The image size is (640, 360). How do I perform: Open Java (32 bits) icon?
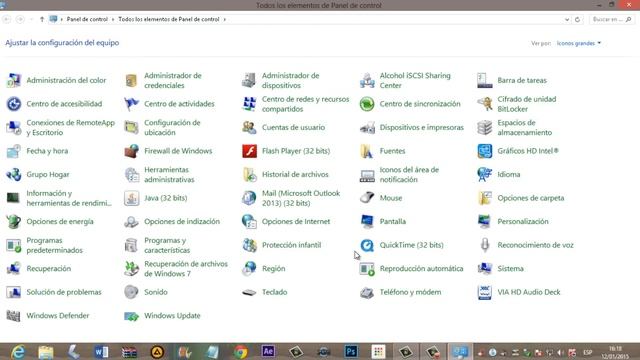pos(131,198)
